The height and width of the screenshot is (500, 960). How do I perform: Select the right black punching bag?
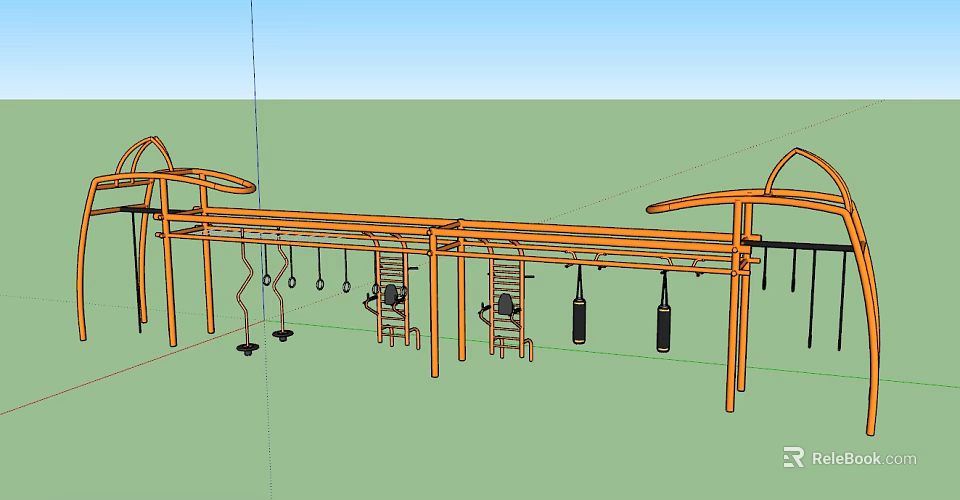point(663,327)
